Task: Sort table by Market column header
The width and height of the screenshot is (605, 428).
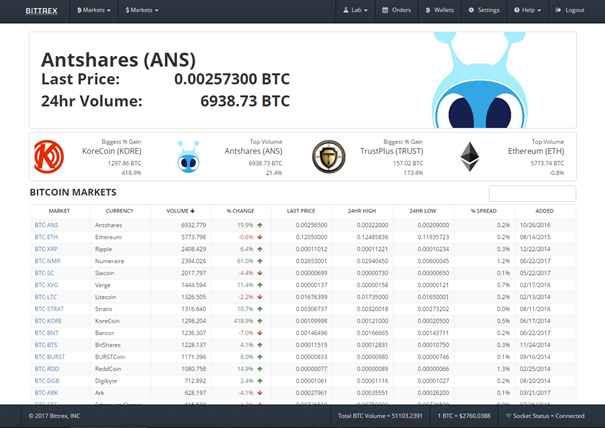Action: coord(59,211)
